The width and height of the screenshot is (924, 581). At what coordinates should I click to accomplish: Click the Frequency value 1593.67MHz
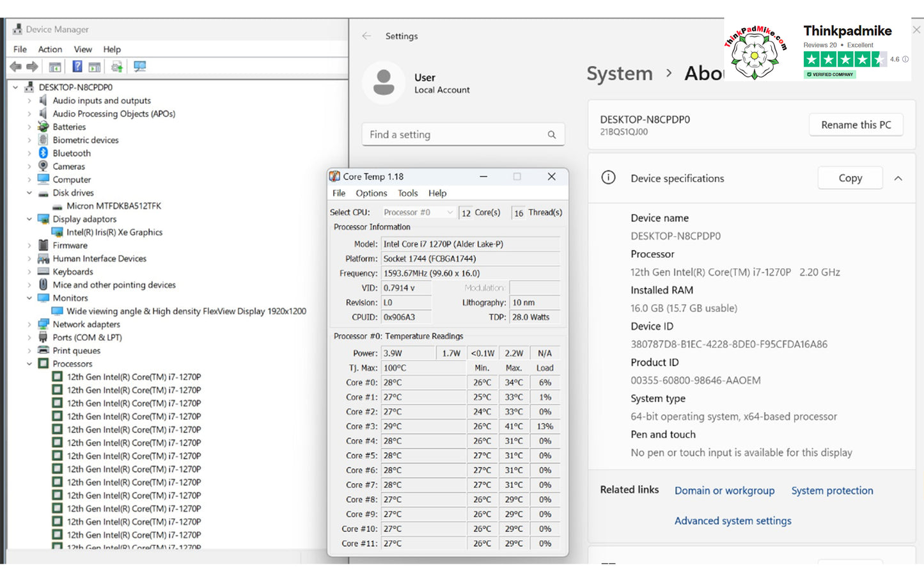click(x=471, y=273)
